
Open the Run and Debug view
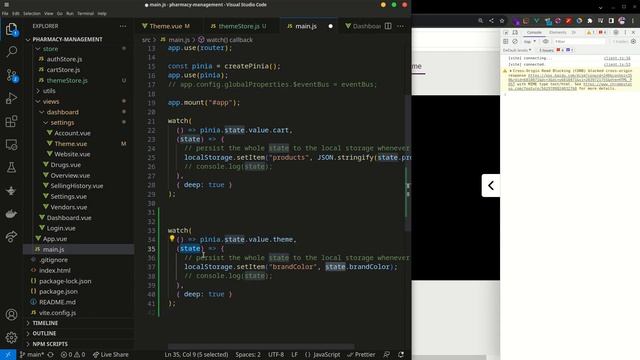11,98
